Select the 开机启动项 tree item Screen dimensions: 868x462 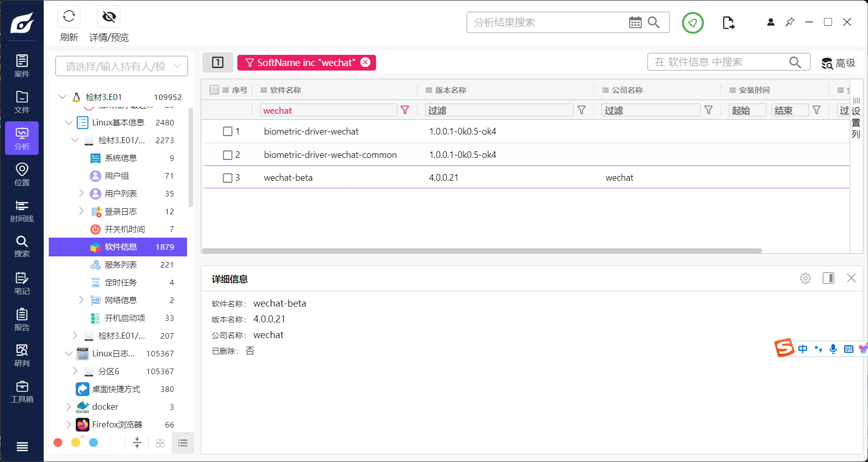coord(118,318)
